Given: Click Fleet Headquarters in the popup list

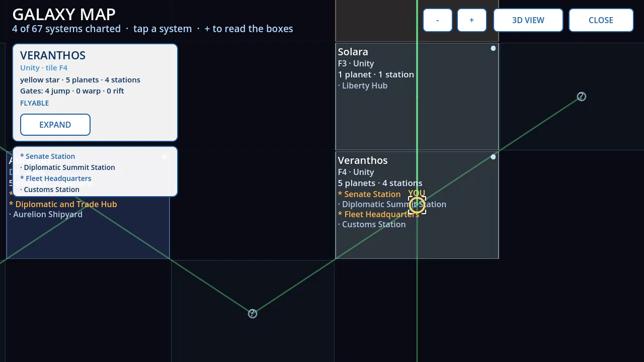Looking at the screenshot, I should pyautogui.click(x=56, y=178).
